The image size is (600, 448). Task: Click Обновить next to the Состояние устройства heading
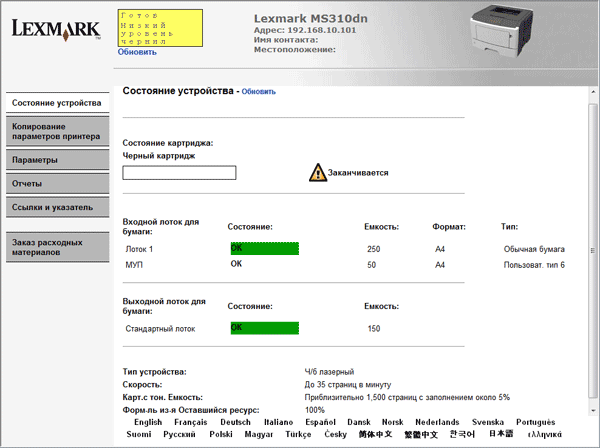(x=258, y=92)
